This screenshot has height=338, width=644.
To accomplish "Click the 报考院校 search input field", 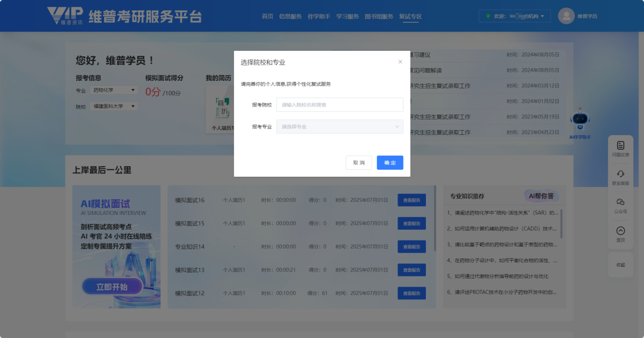I will 340,105.
